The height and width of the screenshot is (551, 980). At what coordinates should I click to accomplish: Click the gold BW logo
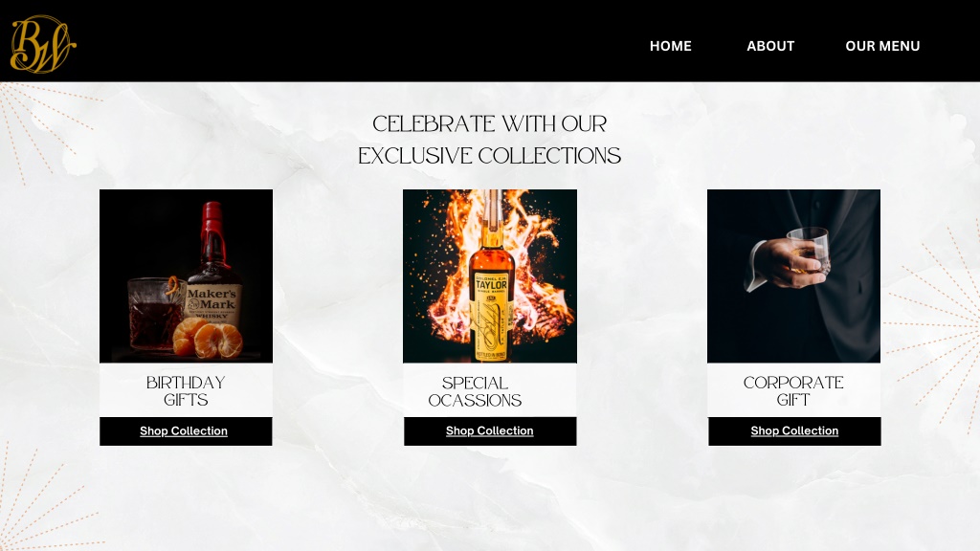(x=42, y=44)
